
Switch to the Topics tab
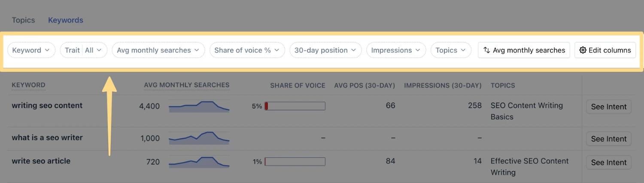pos(23,20)
